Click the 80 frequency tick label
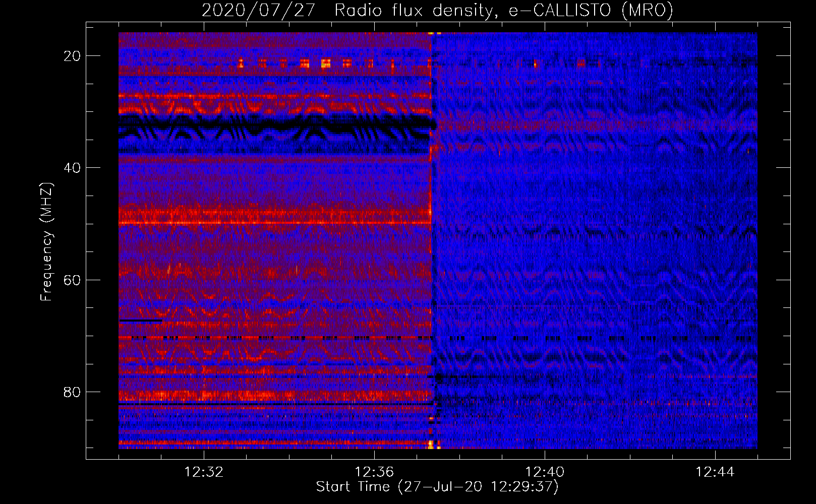The image size is (816, 504). (73, 392)
